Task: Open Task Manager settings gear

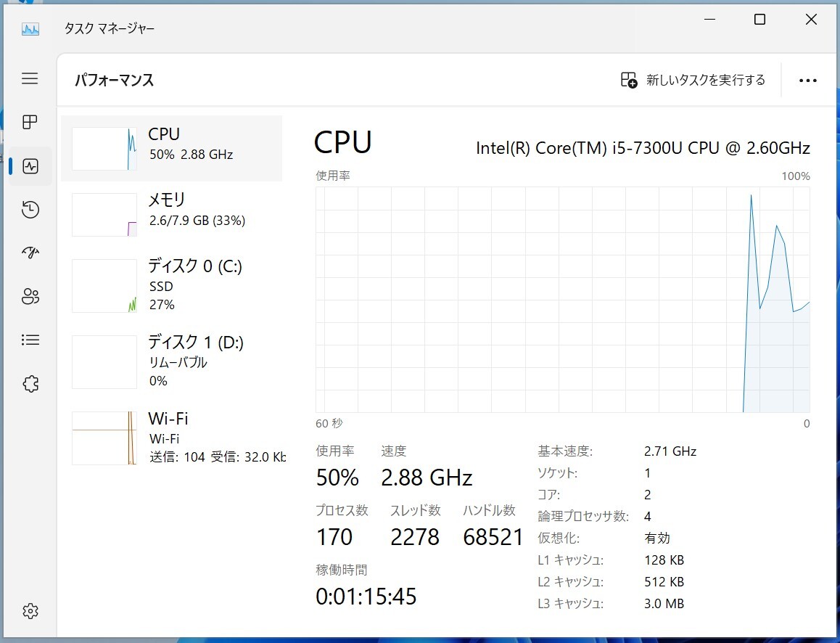Action: pos(30,611)
